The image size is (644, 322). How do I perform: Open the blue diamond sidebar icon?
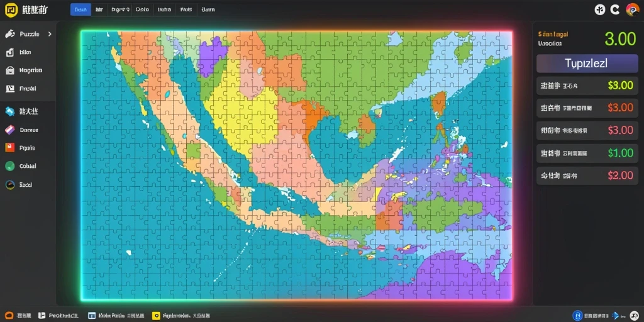[x=10, y=111]
